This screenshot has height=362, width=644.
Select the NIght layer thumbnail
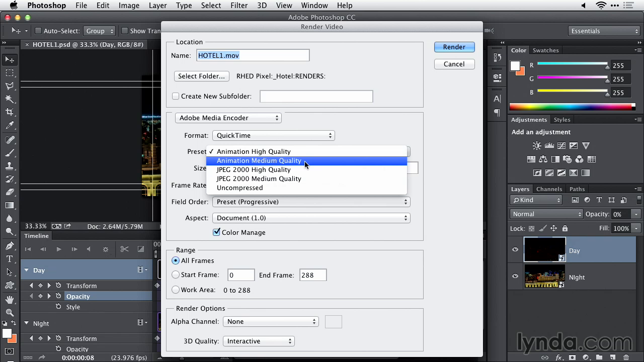pos(544,277)
